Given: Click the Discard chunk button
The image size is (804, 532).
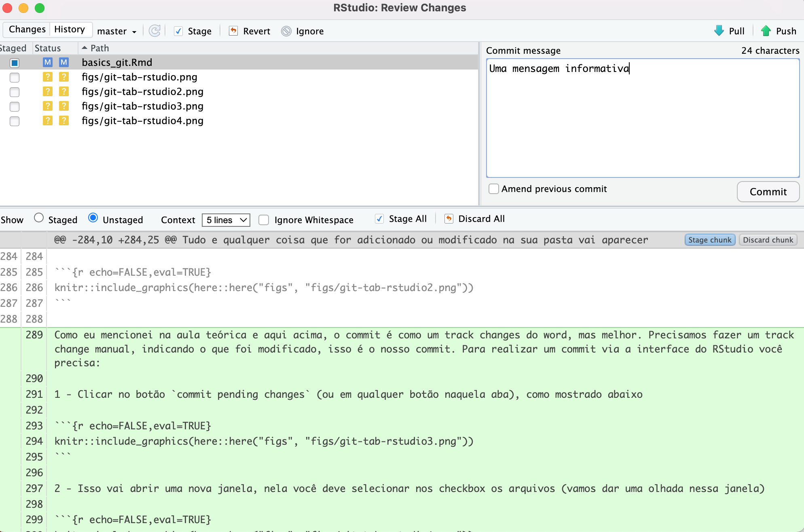Looking at the screenshot, I should [x=768, y=240].
